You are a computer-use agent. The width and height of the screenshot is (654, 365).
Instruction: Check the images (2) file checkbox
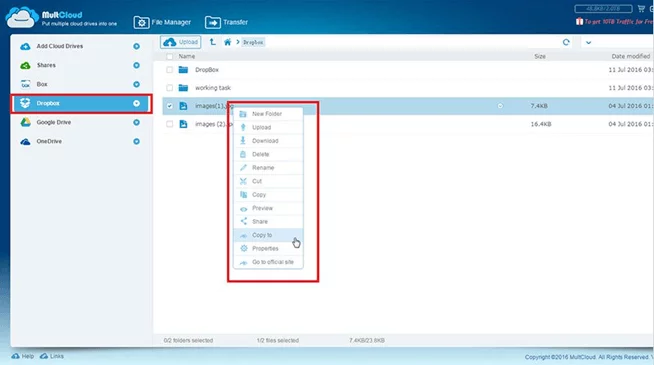(x=169, y=124)
